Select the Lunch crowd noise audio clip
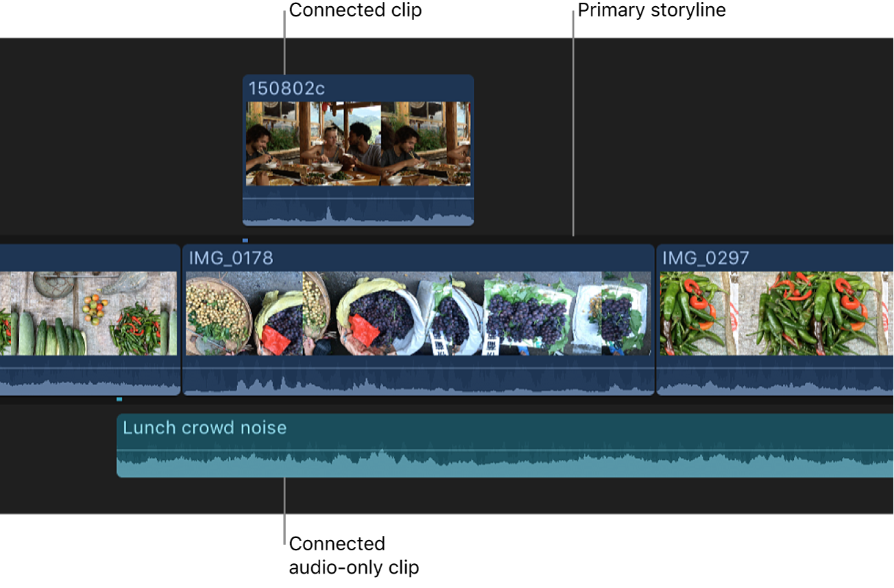The image size is (894, 588). point(411,445)
